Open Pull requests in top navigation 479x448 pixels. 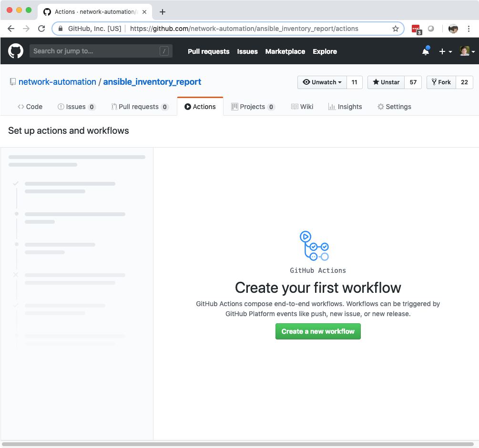tap(209, 51)
